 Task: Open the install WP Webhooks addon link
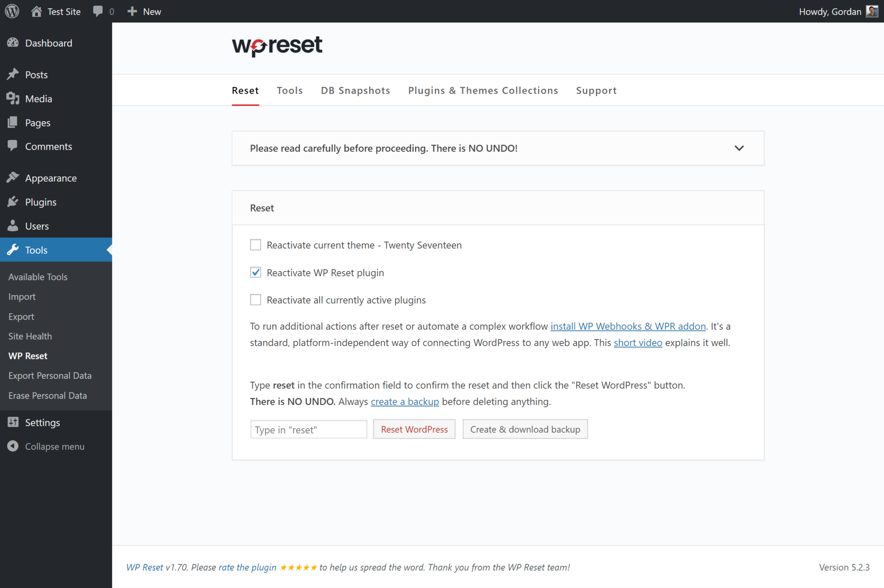[628, 326]
